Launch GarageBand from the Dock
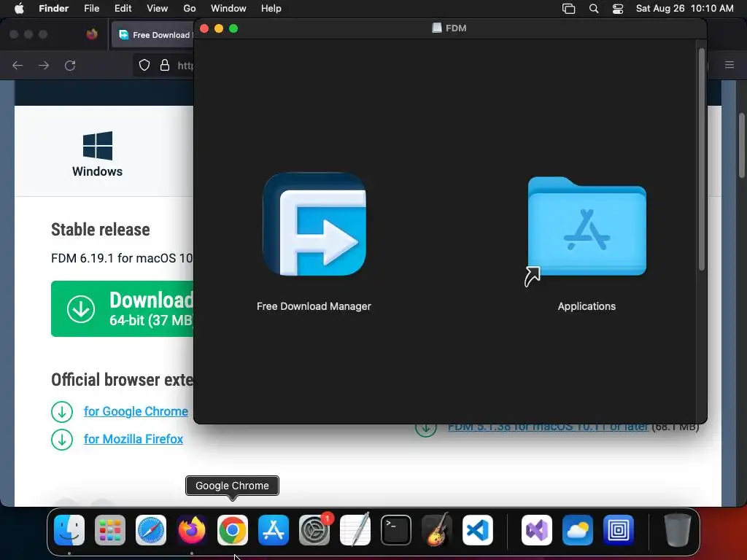 click(437, 530)
